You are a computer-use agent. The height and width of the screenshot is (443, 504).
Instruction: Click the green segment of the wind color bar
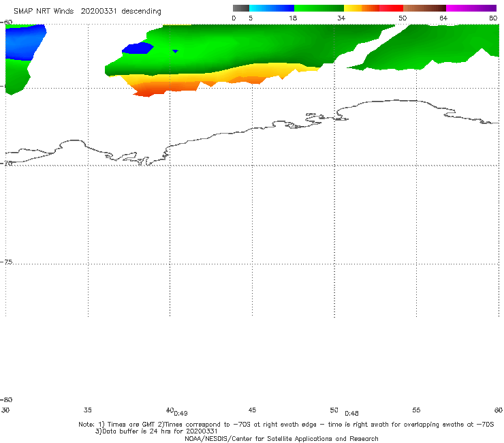point(319,8)
